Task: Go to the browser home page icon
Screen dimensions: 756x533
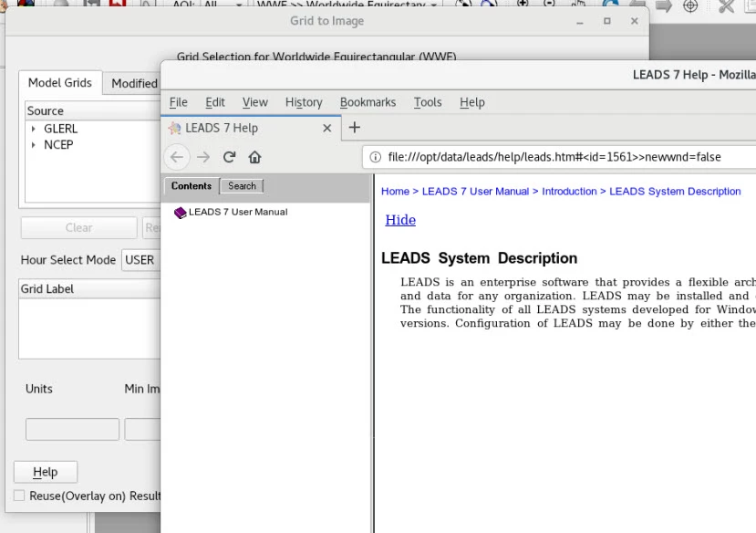Action: point(254,157)
